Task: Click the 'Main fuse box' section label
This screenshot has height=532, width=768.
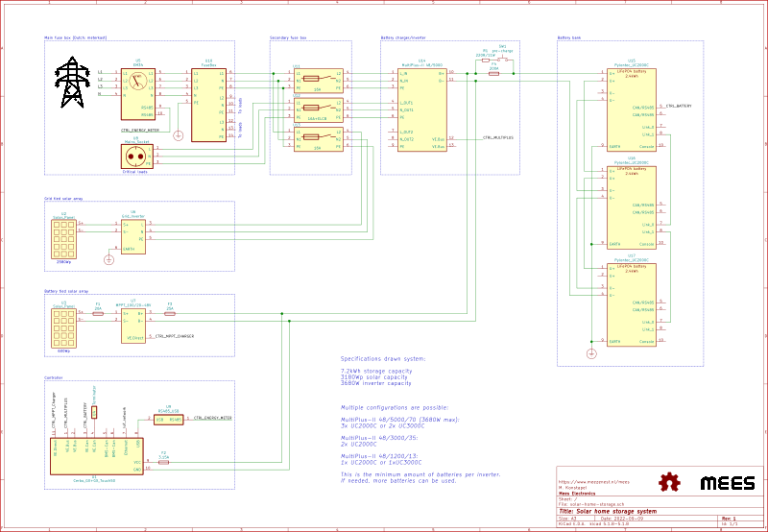Action: [76, 37]
